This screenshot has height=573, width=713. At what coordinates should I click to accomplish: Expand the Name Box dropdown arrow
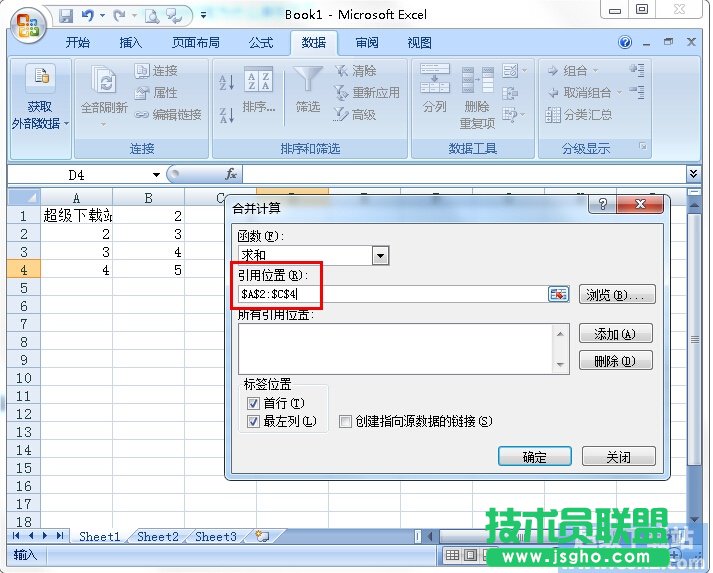pos(157,175)
